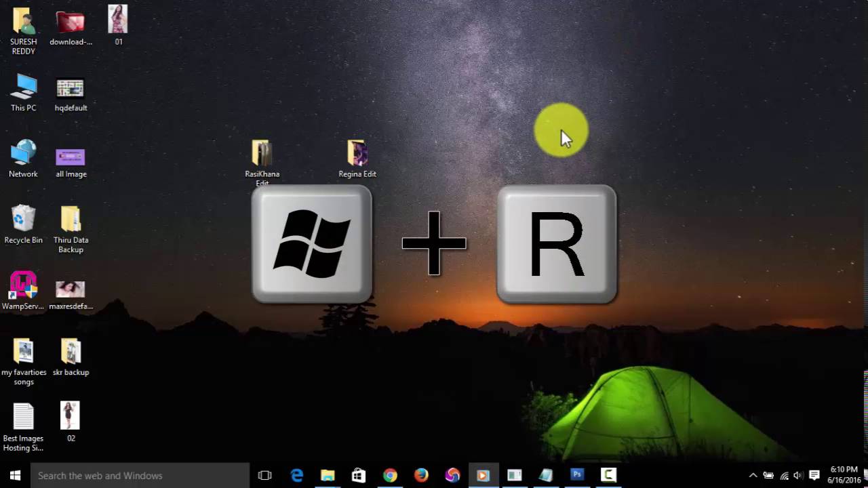
Task: Open the notepad-style app in the taskbar
Action: tap(546, 475)
